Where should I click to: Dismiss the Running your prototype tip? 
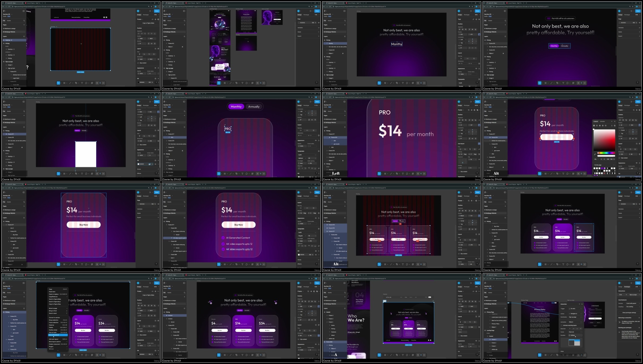(x=639, y=328)
